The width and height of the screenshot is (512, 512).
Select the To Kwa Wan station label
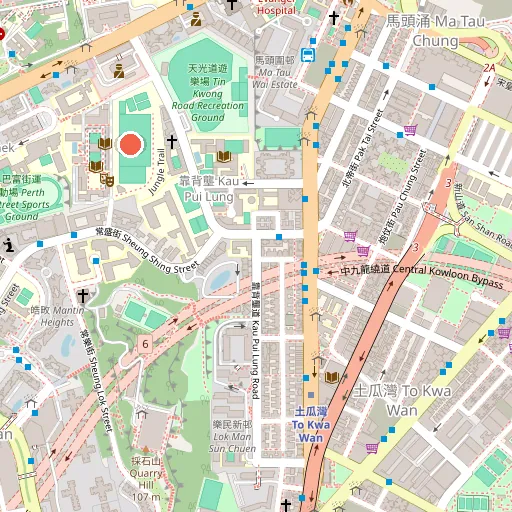(x=311, y=425)
